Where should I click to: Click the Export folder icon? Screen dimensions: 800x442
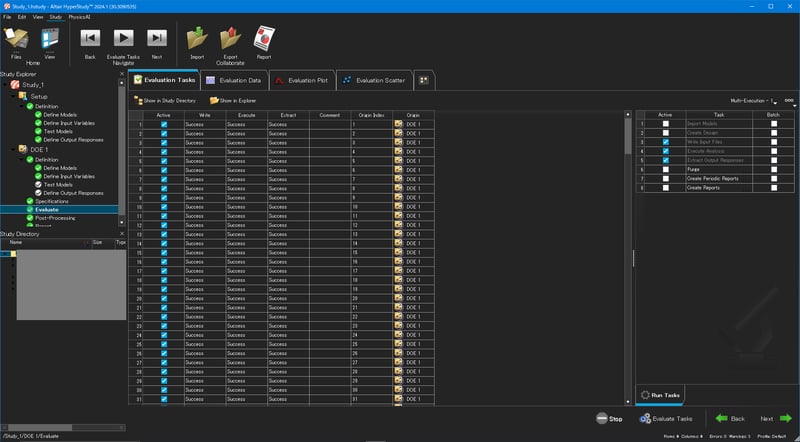click(x=231, y=38)
